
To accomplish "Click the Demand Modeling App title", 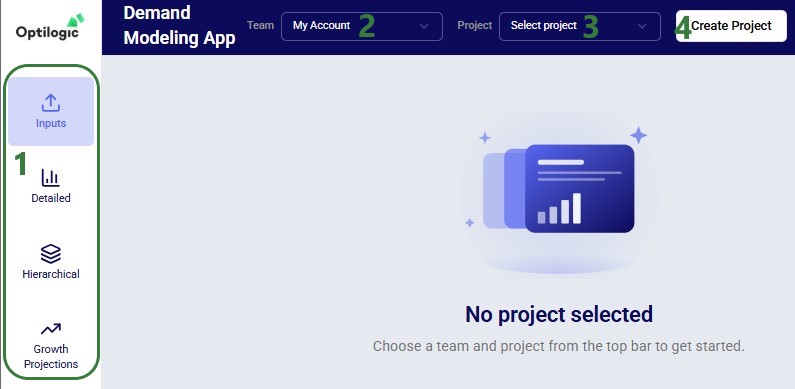I will (179, 25).
